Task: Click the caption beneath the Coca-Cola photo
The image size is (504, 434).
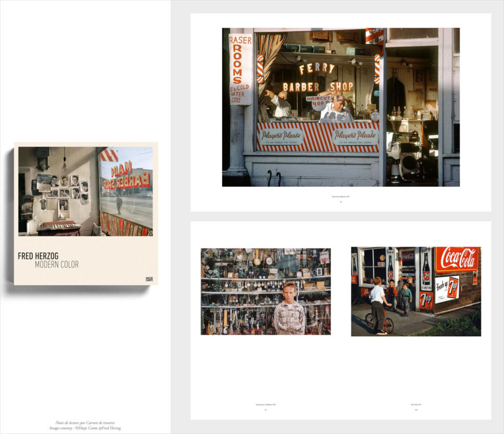Action: click(x=416, y=405)
